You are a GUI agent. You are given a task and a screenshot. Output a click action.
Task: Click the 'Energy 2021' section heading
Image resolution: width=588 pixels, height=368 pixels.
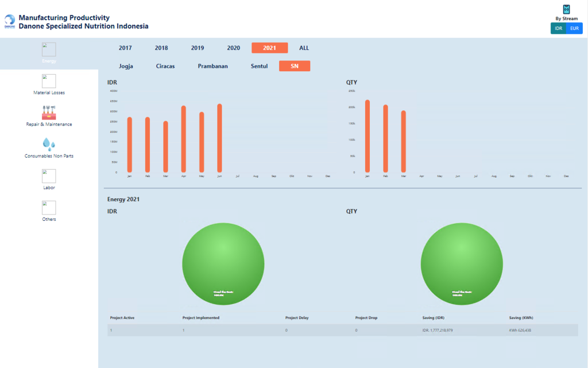(123, 200)
